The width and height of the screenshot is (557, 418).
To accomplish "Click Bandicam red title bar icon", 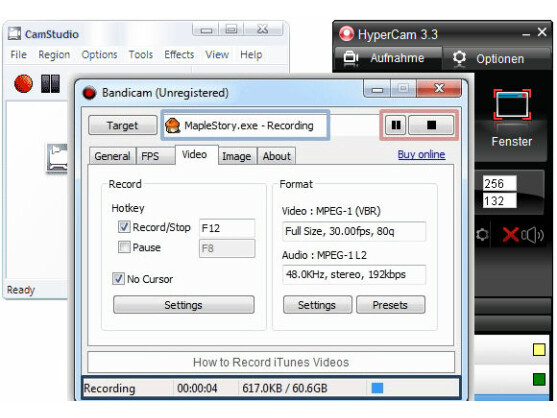I will 90,93.
